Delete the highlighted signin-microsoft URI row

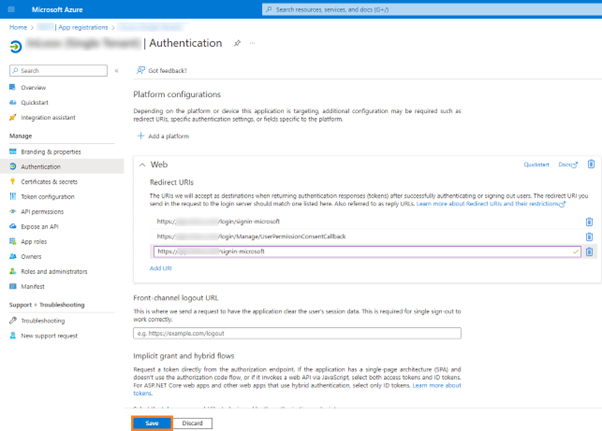coord(589,252)
